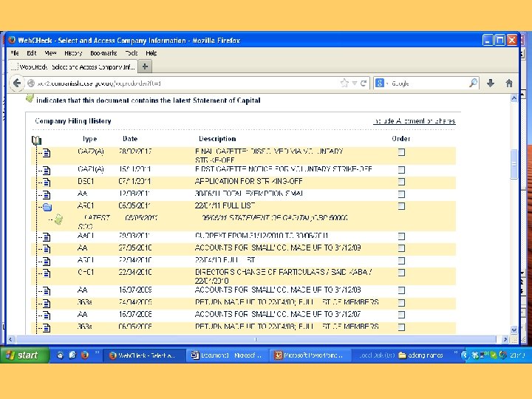The width and height of the screenshot is (532, 399).
Task: Open document icon for 12/08/2011 AA row
Action: point(47,195)
